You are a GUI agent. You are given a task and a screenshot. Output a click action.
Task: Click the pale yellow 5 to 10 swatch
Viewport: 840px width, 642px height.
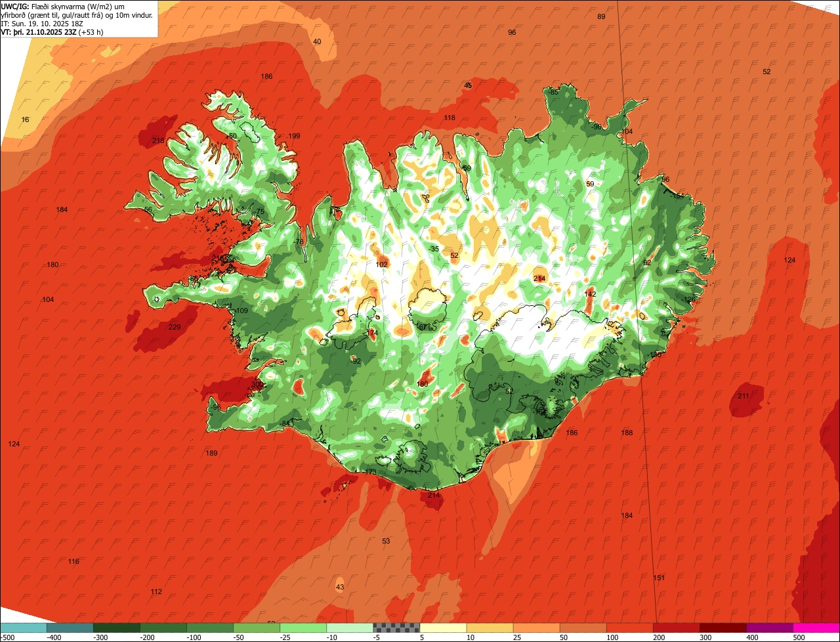click(443, 627)
